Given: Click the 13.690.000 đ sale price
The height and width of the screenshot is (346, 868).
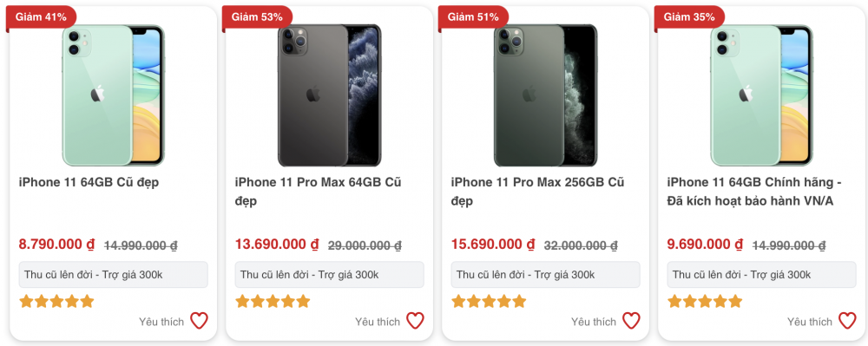Looking at the screenshot, I should point(277,244).
